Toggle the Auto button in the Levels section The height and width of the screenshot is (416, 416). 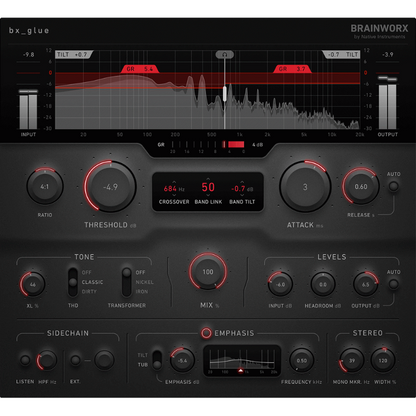(x=394, y=284)
